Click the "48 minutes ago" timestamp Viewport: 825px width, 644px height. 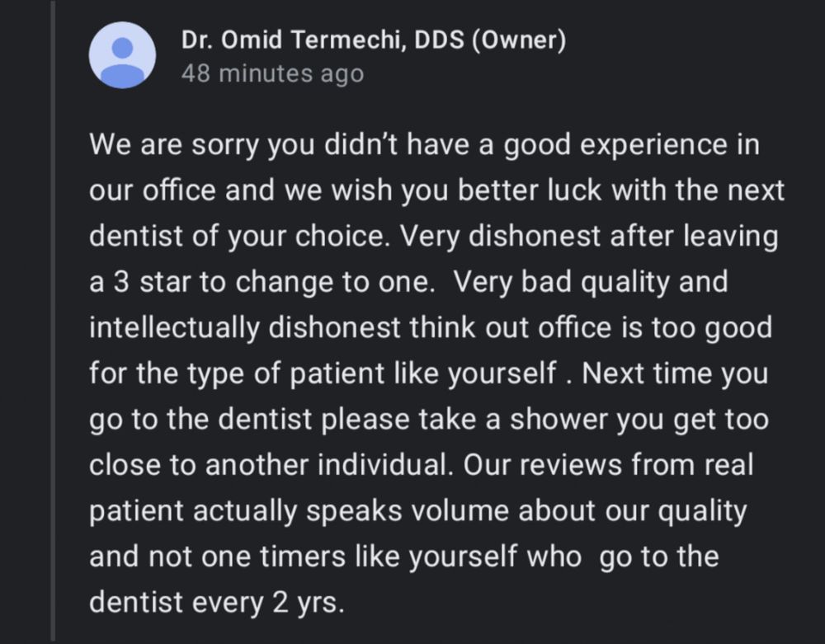pyautogui.click(x=272, y=73)
